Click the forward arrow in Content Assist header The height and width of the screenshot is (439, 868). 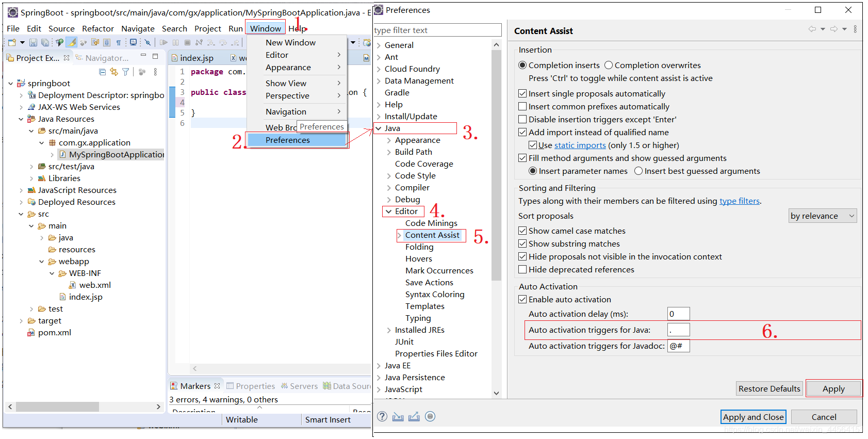click(834, 29)
